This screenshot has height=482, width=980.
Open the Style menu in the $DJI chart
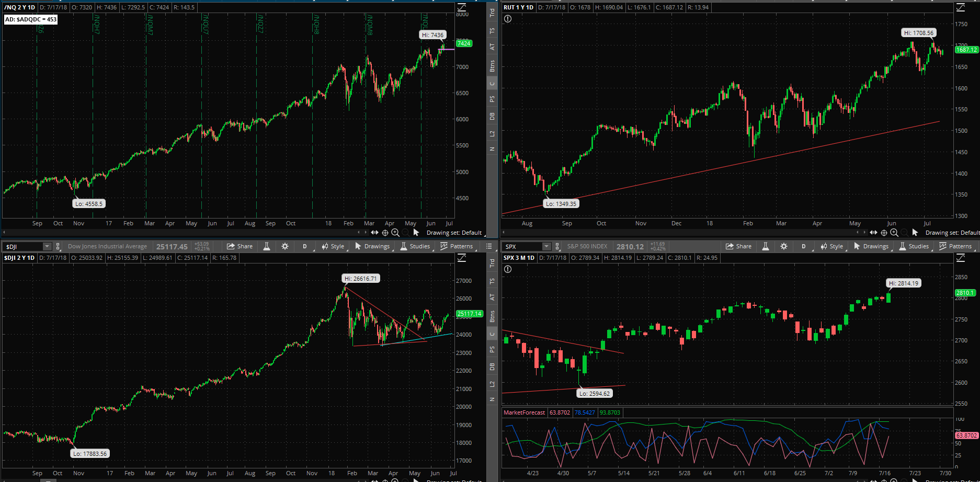[333, 246]
